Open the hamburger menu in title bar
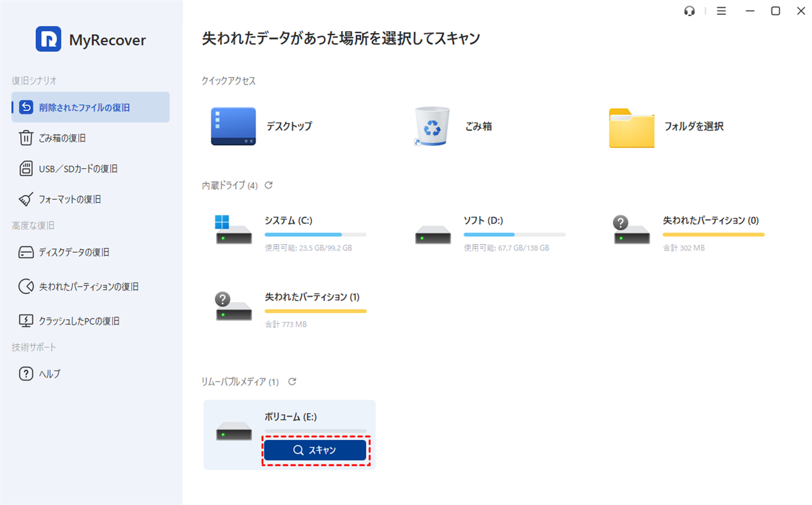 coord(721,11)
